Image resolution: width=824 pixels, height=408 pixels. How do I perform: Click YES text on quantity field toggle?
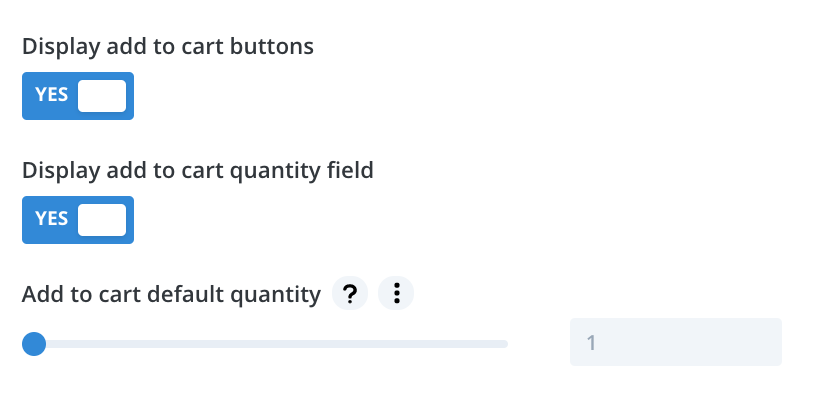52,219
